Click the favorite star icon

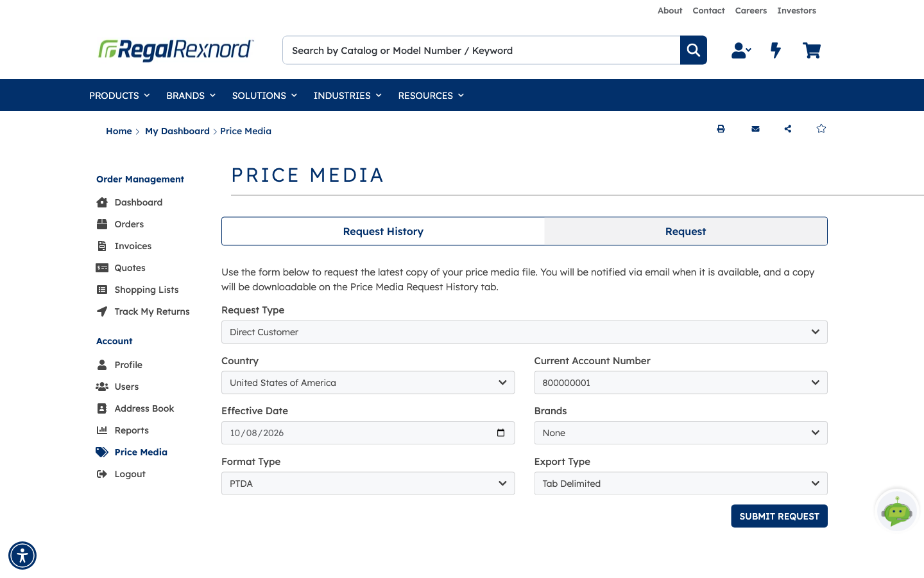coord(821,128)
